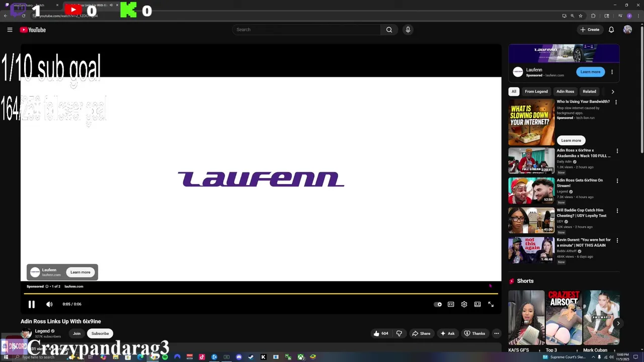Dislike the video
Screen dimensions: 644x362
coord(399,333)
